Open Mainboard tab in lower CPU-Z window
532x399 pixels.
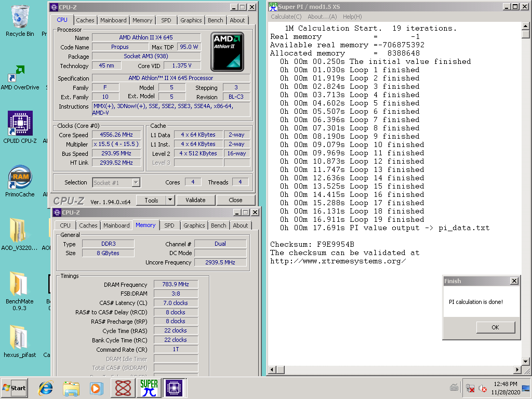[x=116, y=225]
